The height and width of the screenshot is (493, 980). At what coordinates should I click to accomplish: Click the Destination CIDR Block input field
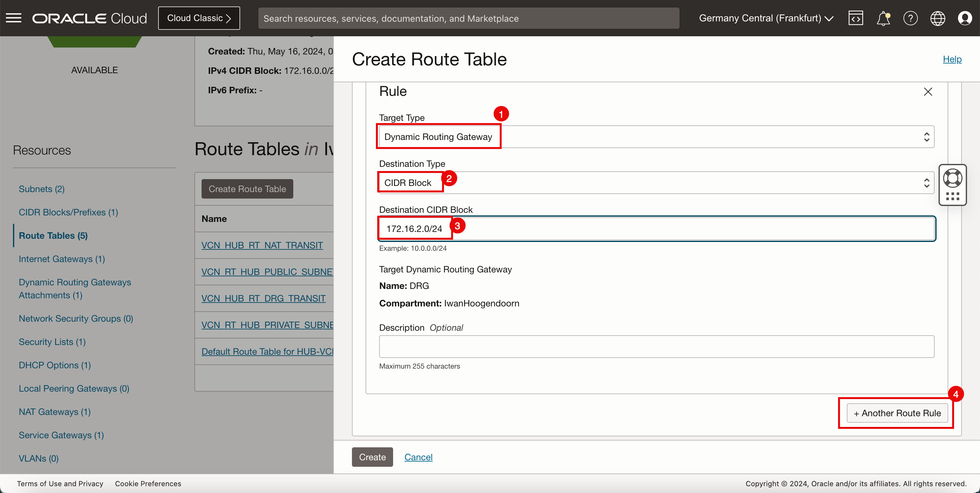(657, 228)
